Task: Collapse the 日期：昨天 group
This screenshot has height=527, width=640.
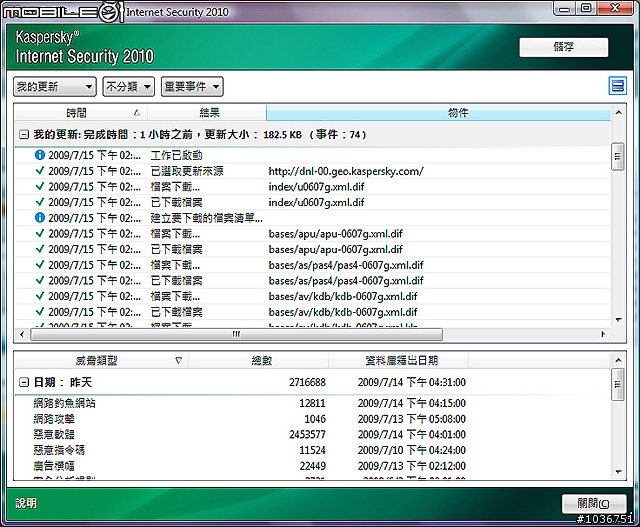Action: pyautogui.click(x=24, y=382)
